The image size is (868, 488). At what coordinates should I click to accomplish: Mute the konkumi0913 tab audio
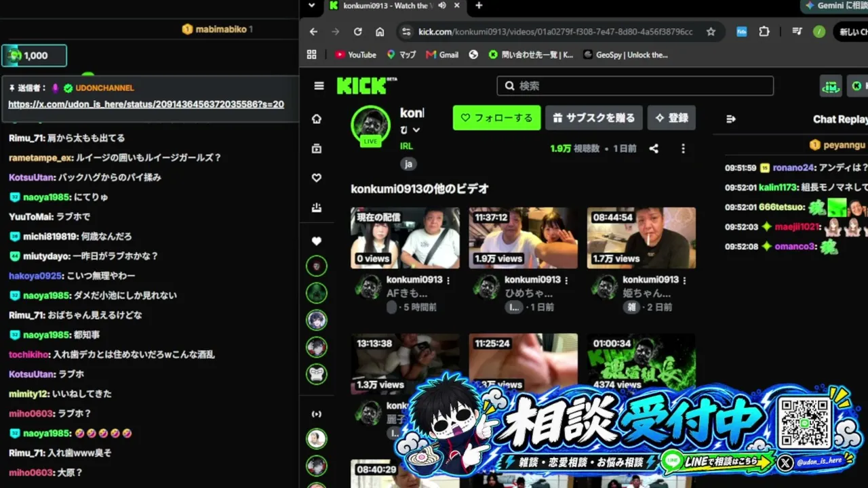pyautogui.click(x=442, y=5)
